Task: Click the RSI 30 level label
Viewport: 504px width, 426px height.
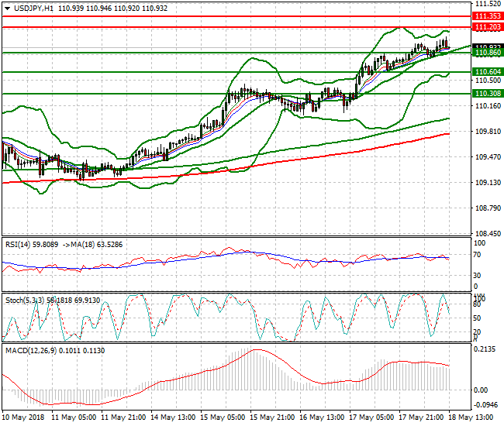Action: pos(478,276)
